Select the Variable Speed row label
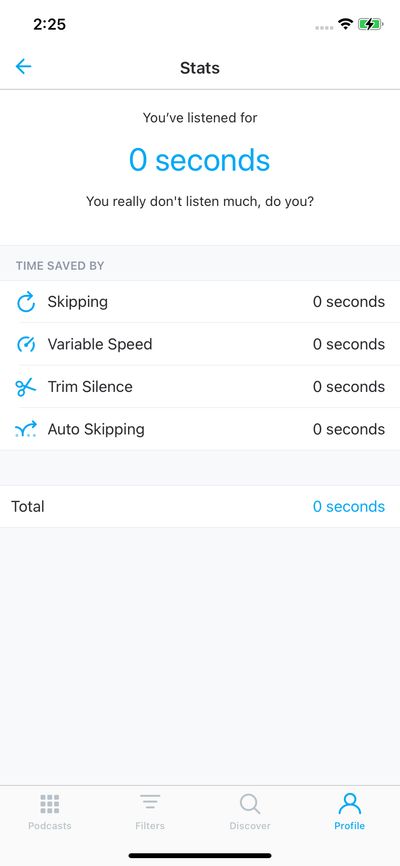Screen dimensions: 400x866 coord(99,344)
